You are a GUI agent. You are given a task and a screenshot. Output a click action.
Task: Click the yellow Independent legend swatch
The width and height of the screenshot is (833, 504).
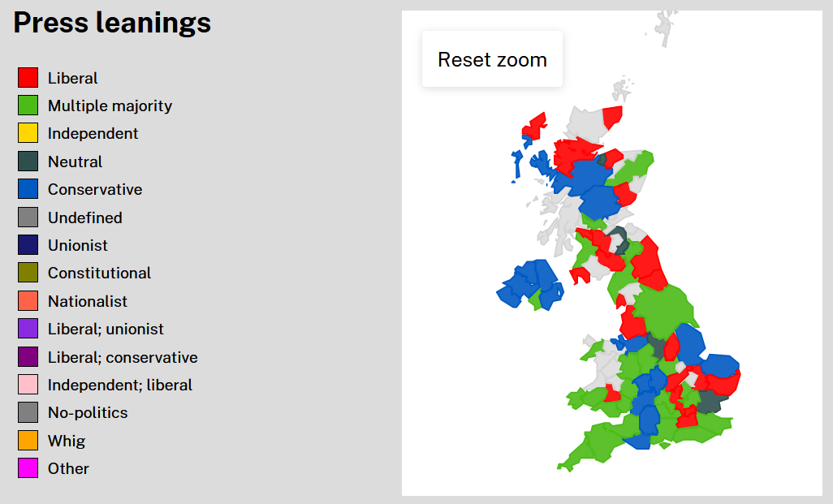click(x=28, y=133)
